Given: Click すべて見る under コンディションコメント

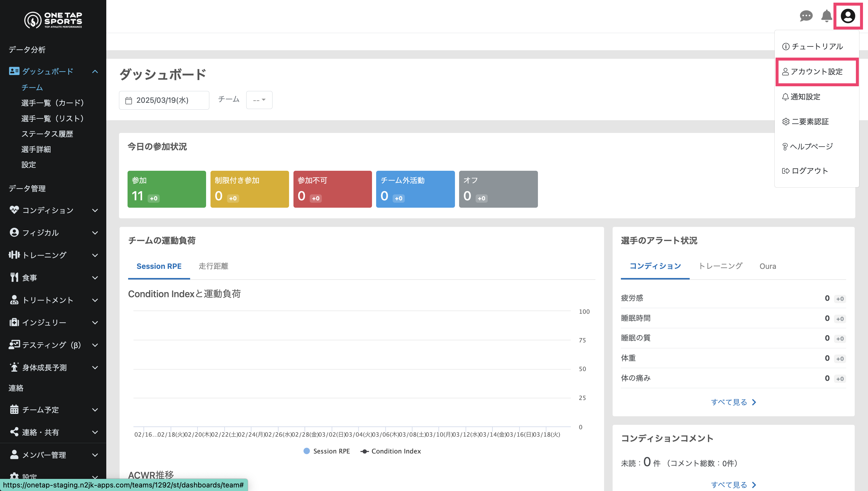Looking at the screenshot, I should (733, 485).
